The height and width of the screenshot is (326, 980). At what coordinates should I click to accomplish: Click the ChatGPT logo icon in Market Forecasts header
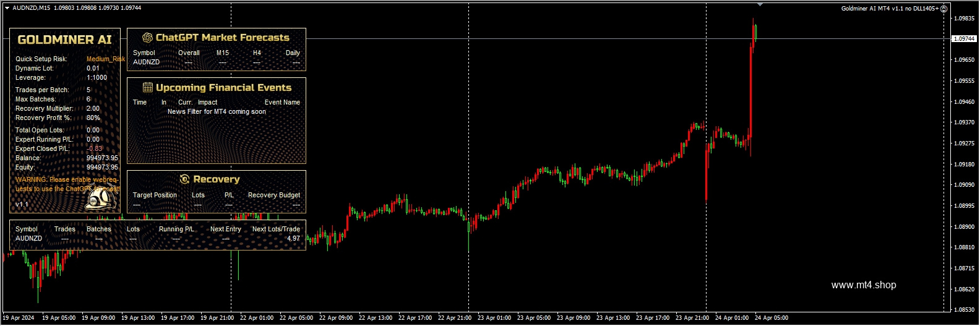click(x=147, y=38)
